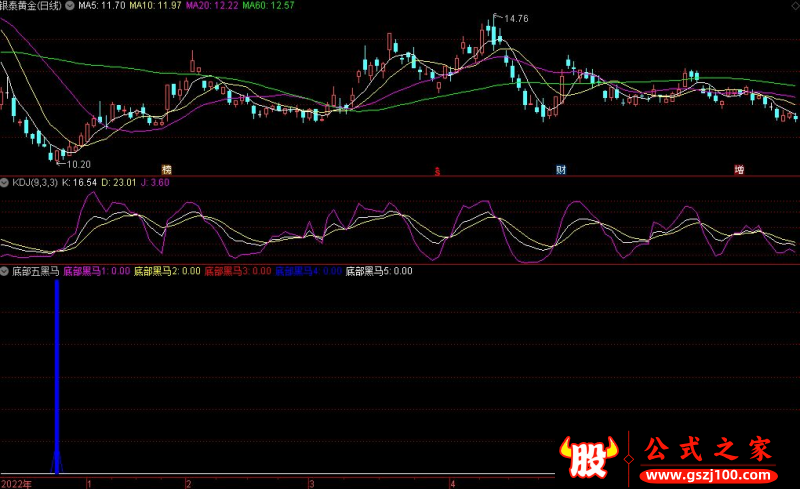Click the blue 财 event marker
The image size is (800, 489).
pos(561,169)
